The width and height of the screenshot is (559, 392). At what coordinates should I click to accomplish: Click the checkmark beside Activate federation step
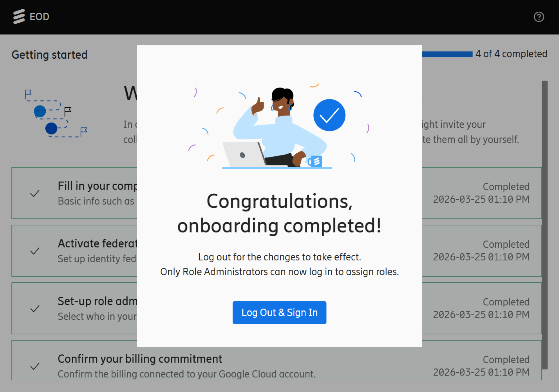35,251
